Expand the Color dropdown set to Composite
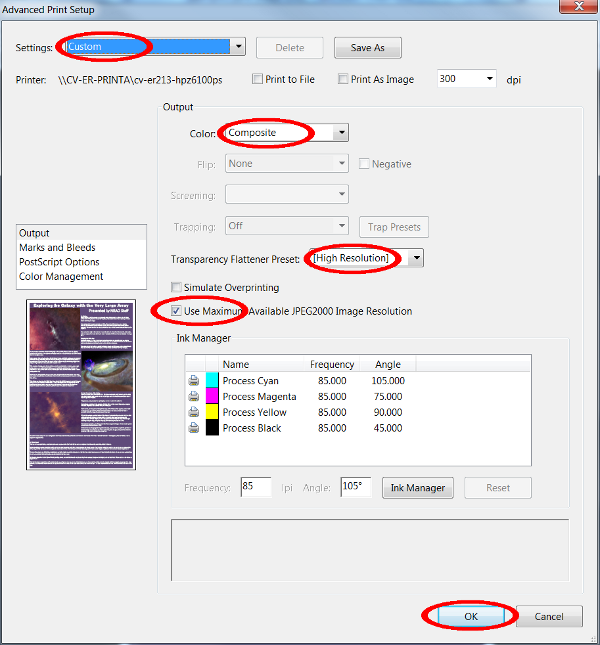600x645 pixels. click(341, 132)
